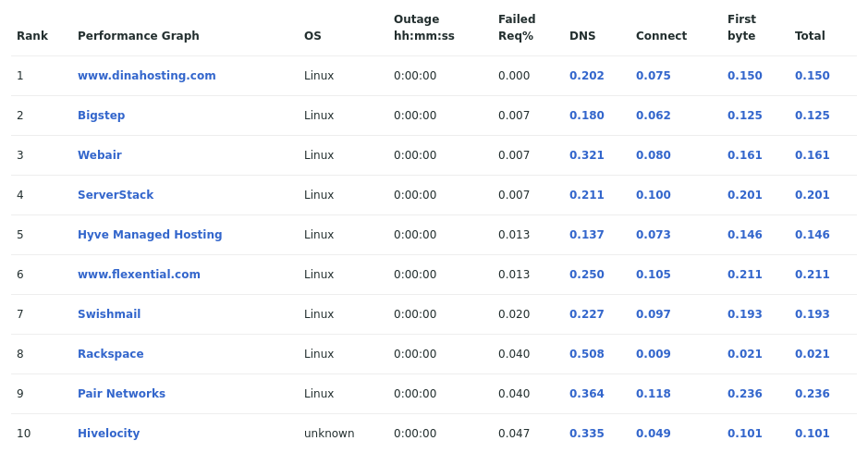Click Total value 0.193 for Swishmail
This screenshot has height=453, width=868.
(813, 314)
